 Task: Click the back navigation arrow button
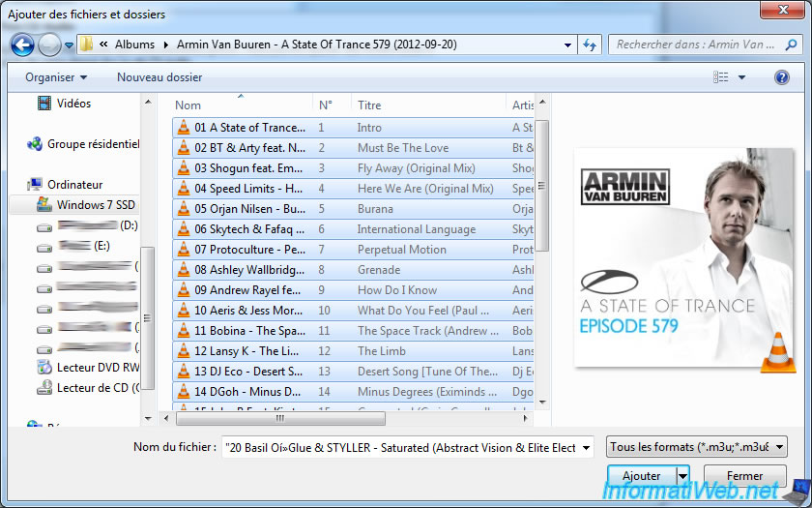[x=23, y=45]
